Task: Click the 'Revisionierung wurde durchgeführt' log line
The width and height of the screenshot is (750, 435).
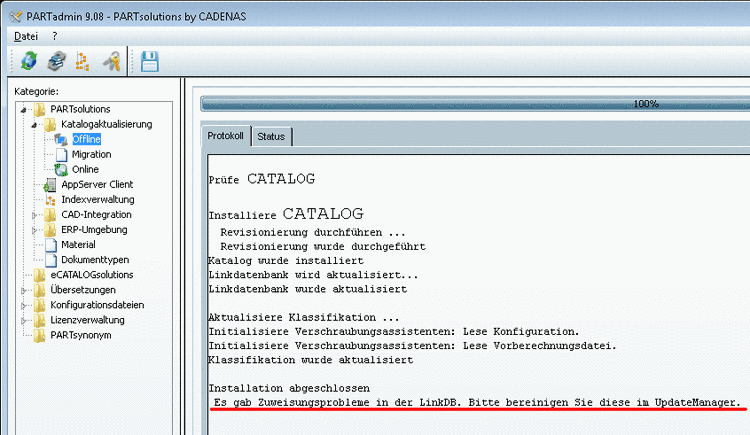Action: 323,246
